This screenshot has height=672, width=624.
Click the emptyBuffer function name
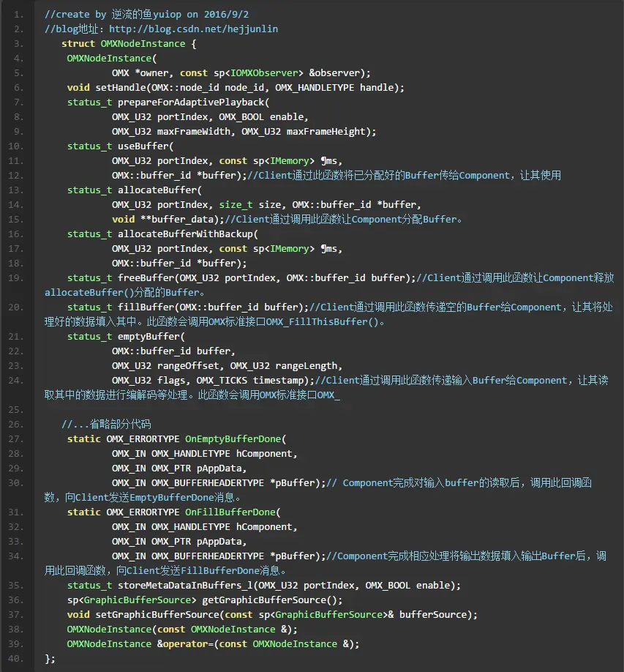tap(149, 337)
